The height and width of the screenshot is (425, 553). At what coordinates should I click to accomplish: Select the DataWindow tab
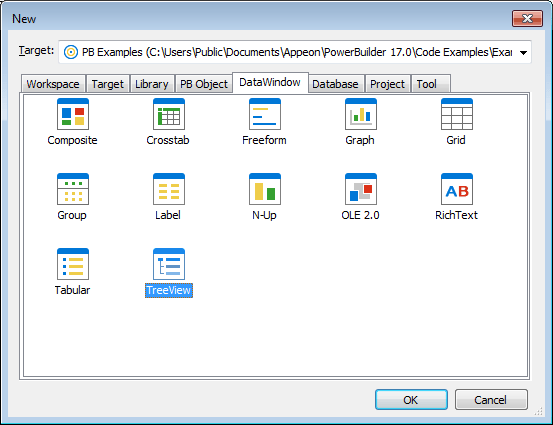pos(270,83)
